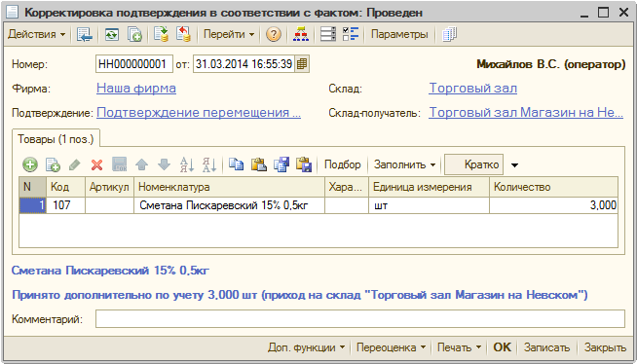The width and height of the screenshot is (637, 364).
Task: Click the move row up arrow
Action: 142,164
